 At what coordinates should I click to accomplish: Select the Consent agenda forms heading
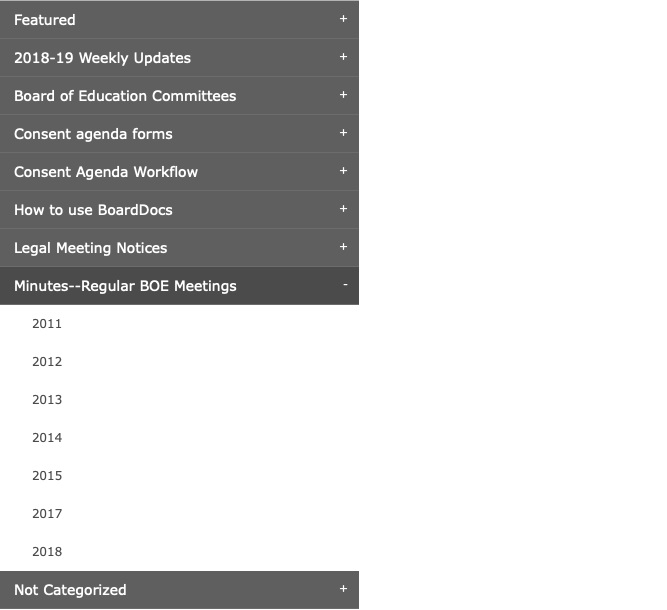[x=179, y=134]
